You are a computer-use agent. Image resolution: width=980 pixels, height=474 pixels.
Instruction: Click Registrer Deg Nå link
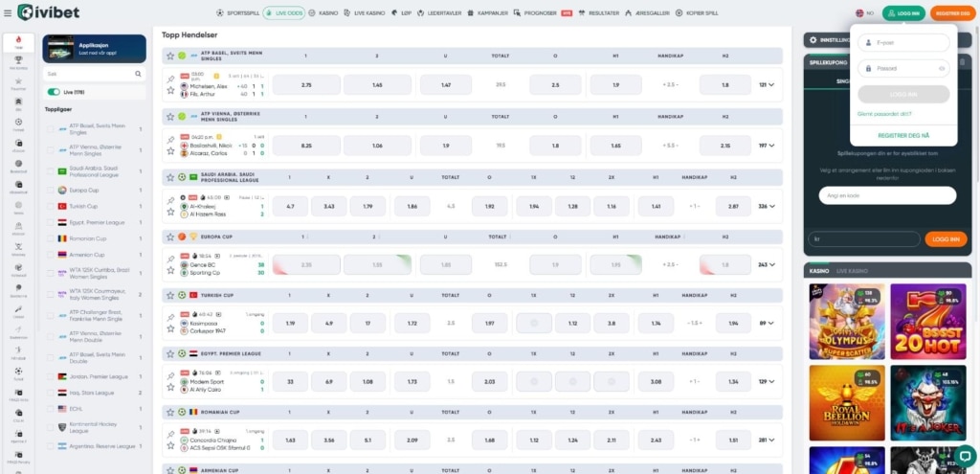pyautogui.click(x=903, y=135)
